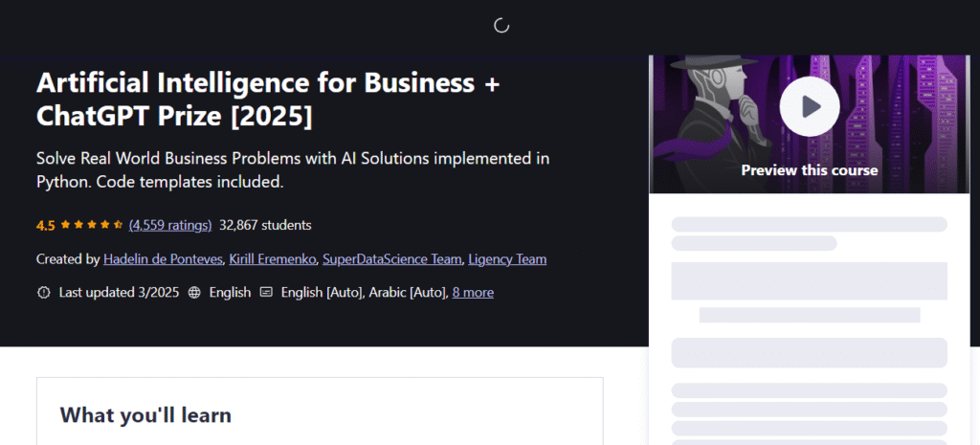
Task: Click the Preview this course label
Action: [x=810, y=170]
